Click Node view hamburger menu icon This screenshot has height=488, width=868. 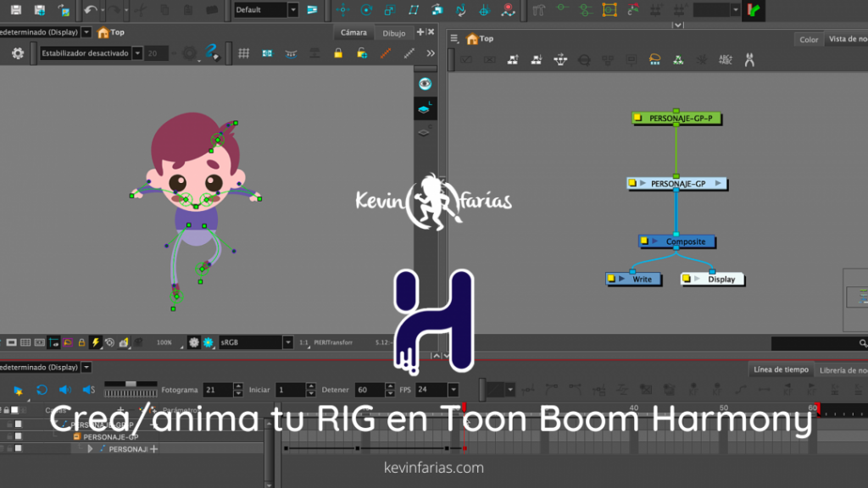point(454,38)
